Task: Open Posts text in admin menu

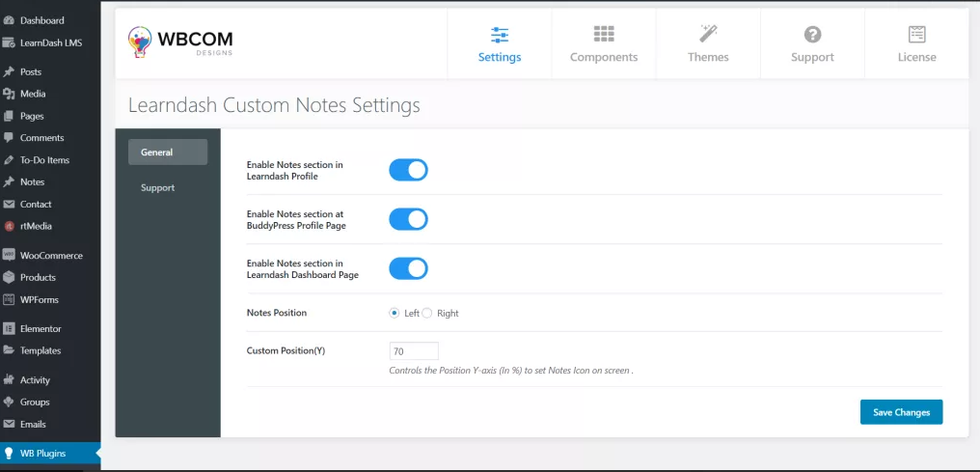Action: pyautogui.click(x=31, y=71)
